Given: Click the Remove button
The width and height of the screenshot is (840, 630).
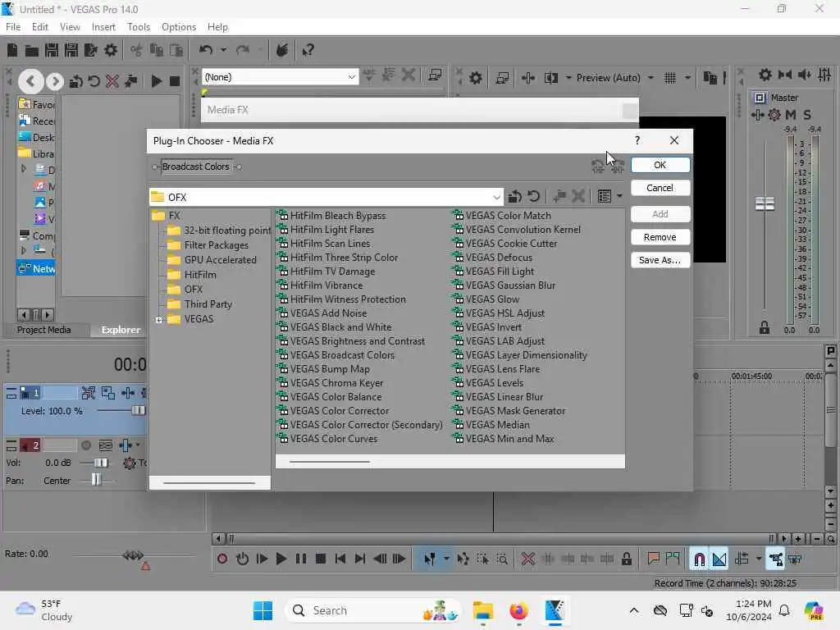Looking at the screenshot, I should click(660, 237).
